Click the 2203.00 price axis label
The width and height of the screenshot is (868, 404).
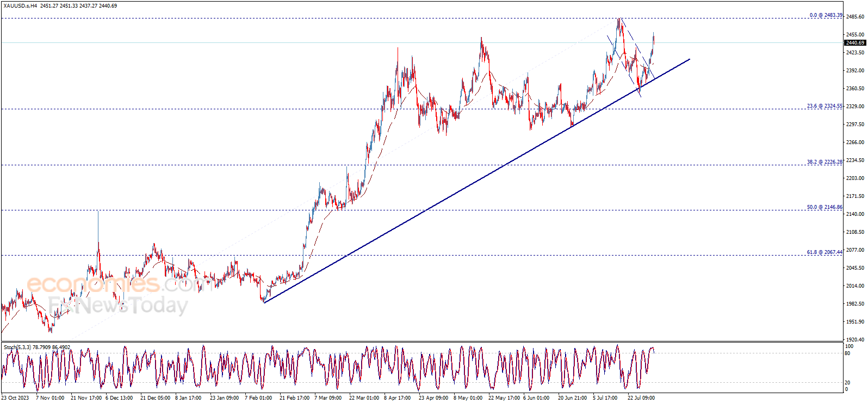pos(855,178)
